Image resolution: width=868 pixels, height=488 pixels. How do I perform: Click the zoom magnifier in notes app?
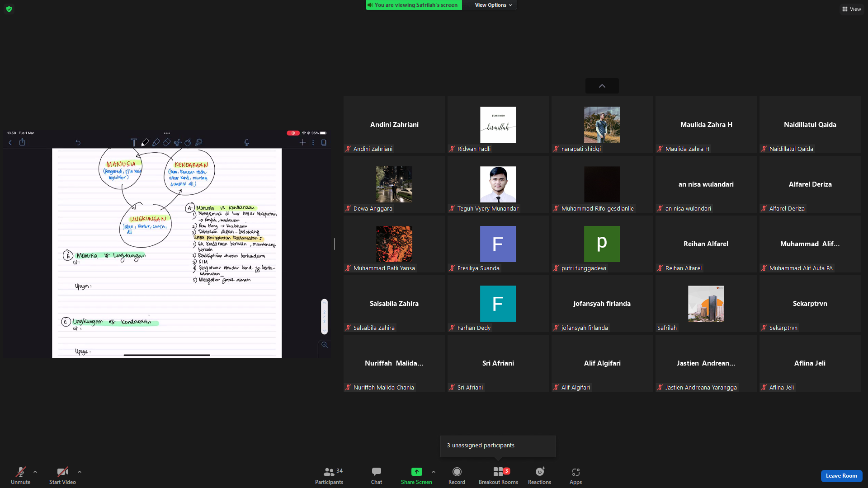[x=325, y=345]
